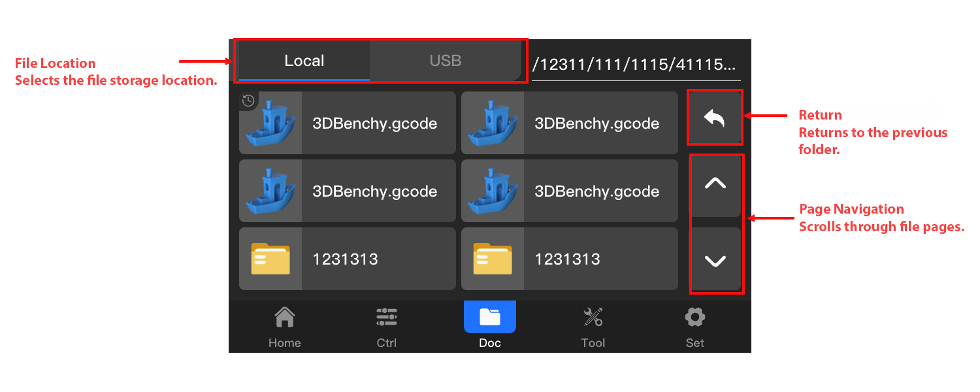Open the Ctrl sliders icon
This screenshot has height=392, width=980.
386,318
